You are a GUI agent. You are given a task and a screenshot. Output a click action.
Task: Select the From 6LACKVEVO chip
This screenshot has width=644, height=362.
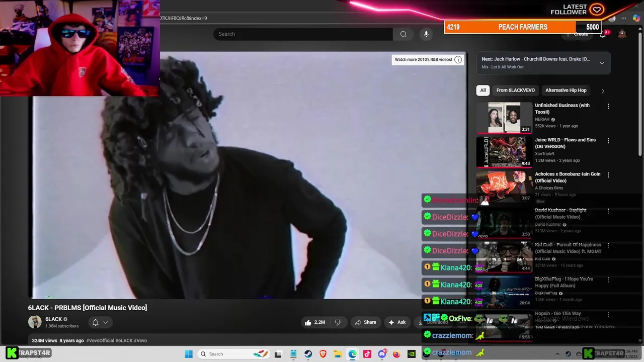[x=515, y=90]
